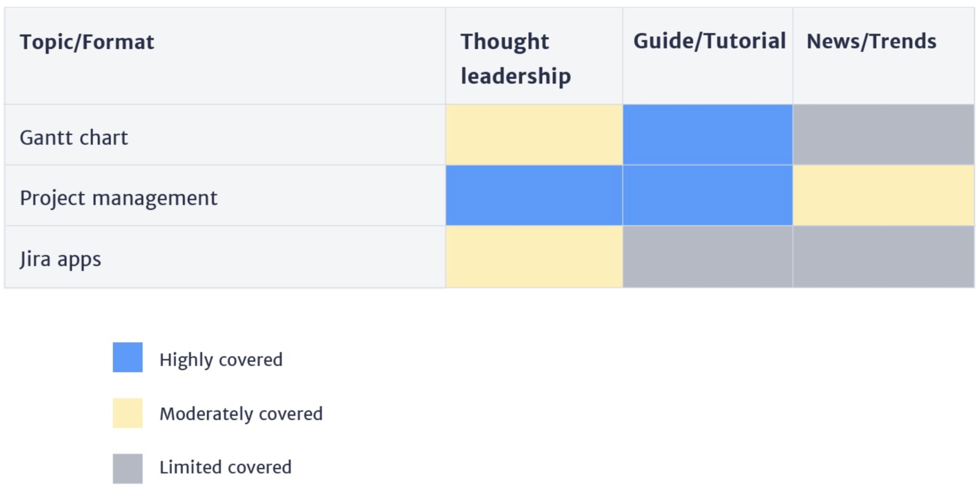The height and width of the screenshot is (489, 980).
Task: Select the Jira apps News/Trends cell
Action: [883, 257]
